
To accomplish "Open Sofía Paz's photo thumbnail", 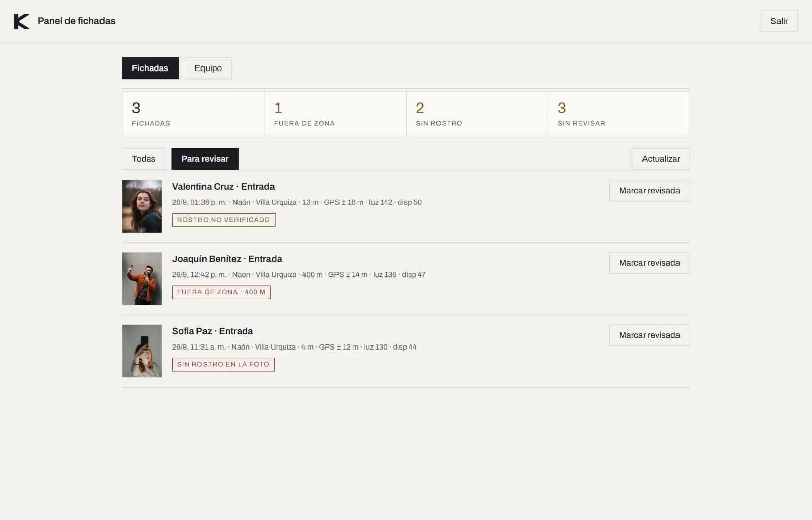I will [142, 351].
